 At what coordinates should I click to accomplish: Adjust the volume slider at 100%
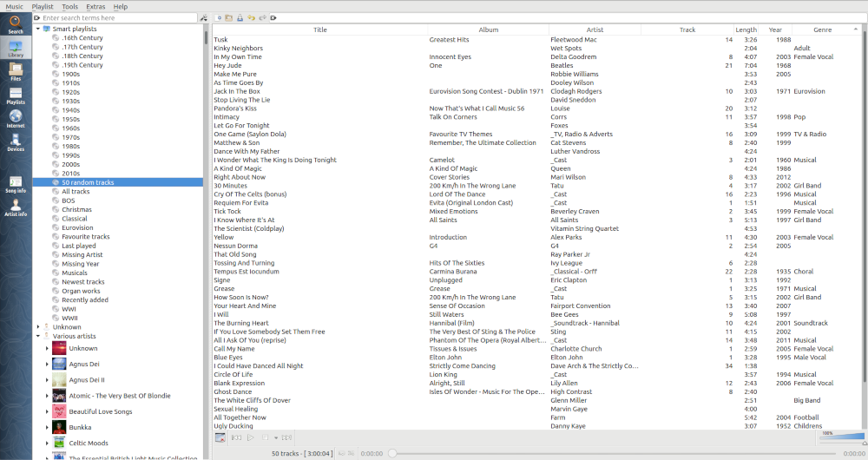tap(841, 437)
